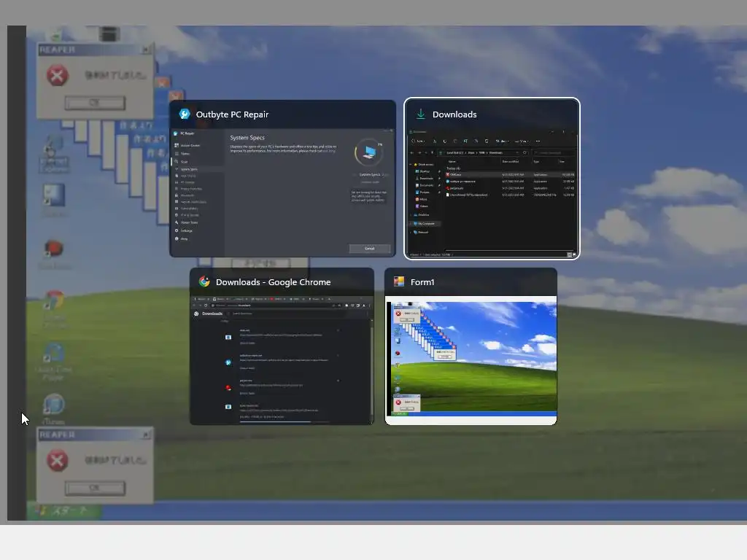Click OK in the top REAPER dialog
Image resolution: width=747 pixels, height=560 pixels.
pos(95,102)
